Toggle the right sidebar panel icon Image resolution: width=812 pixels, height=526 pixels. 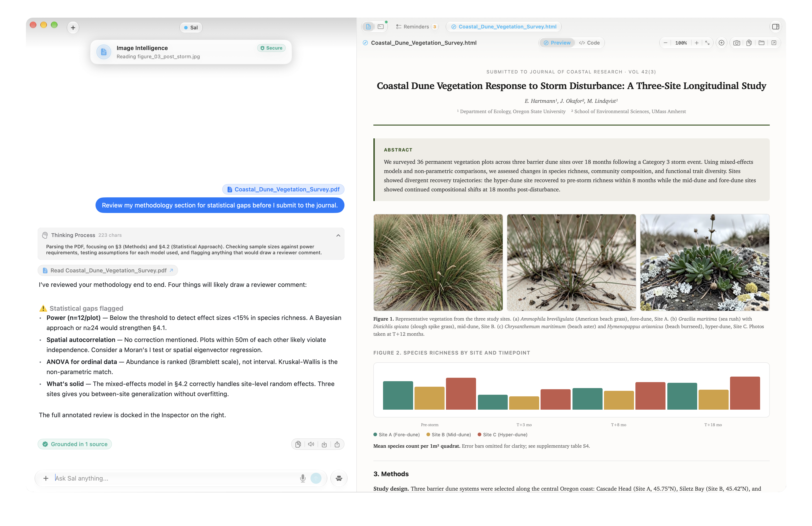pos(775,27)
